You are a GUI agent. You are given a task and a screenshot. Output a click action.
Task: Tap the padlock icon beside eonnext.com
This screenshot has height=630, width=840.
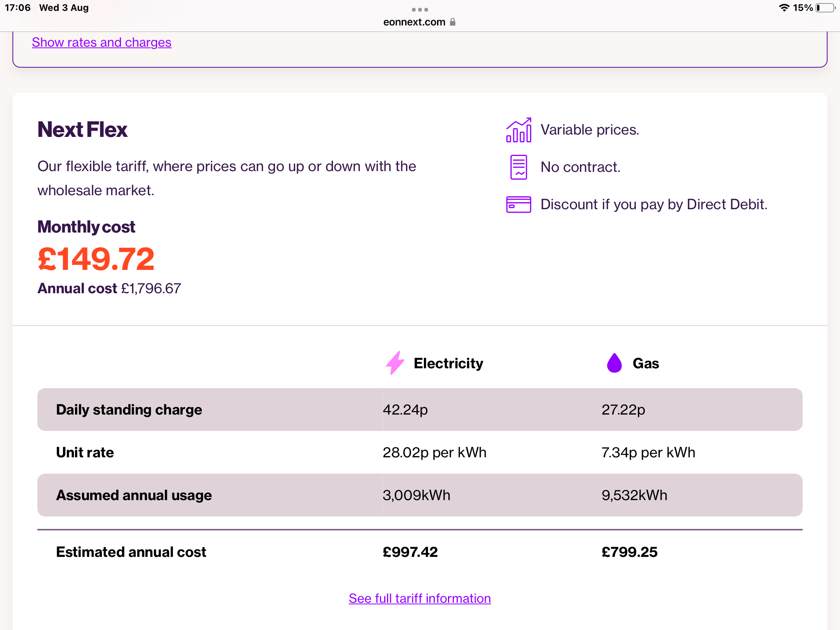tap(453, 22)
